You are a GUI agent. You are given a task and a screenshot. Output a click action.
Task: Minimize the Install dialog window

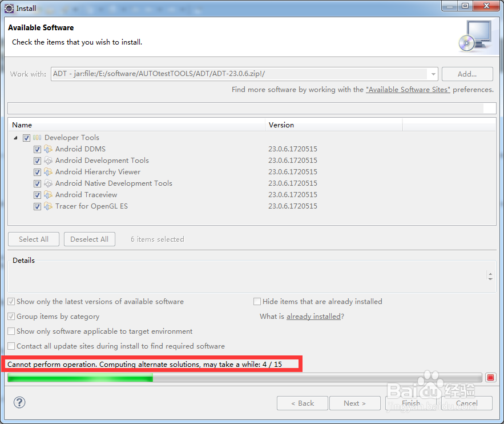coord(450,6)
